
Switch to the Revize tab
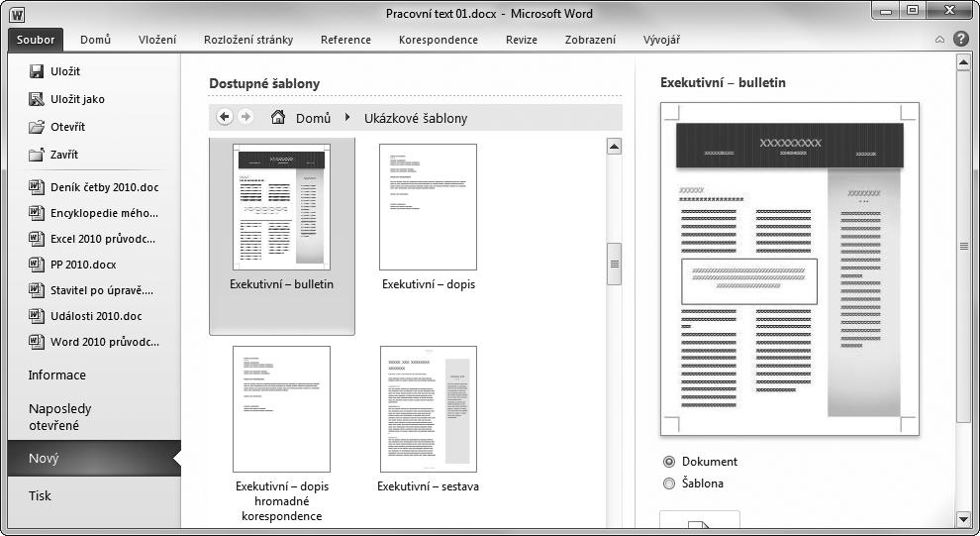coord(522,40)
